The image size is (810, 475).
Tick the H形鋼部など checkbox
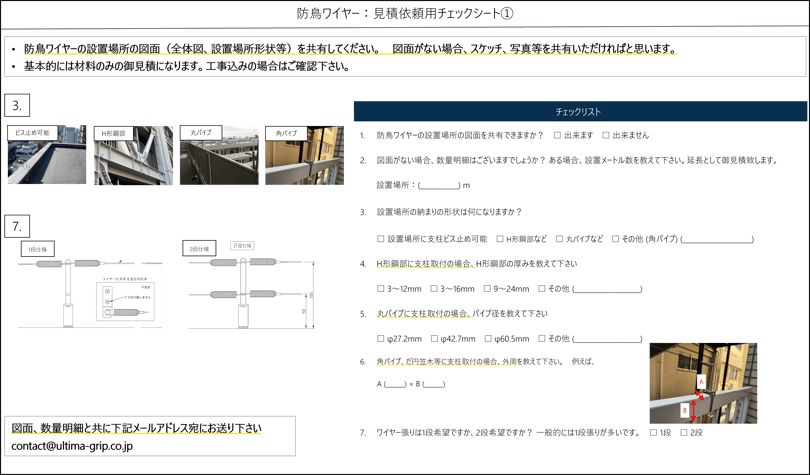[x=500, y=239]
